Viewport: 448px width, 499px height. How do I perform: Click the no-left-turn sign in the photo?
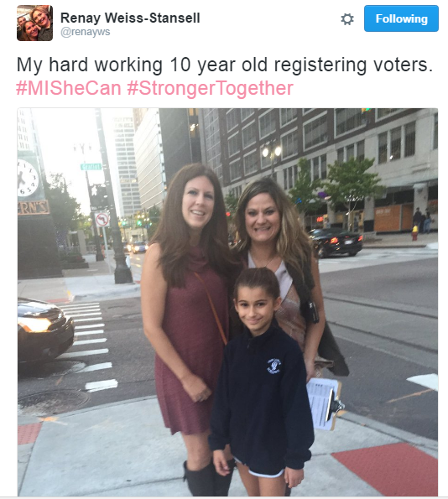click(102, 220)
